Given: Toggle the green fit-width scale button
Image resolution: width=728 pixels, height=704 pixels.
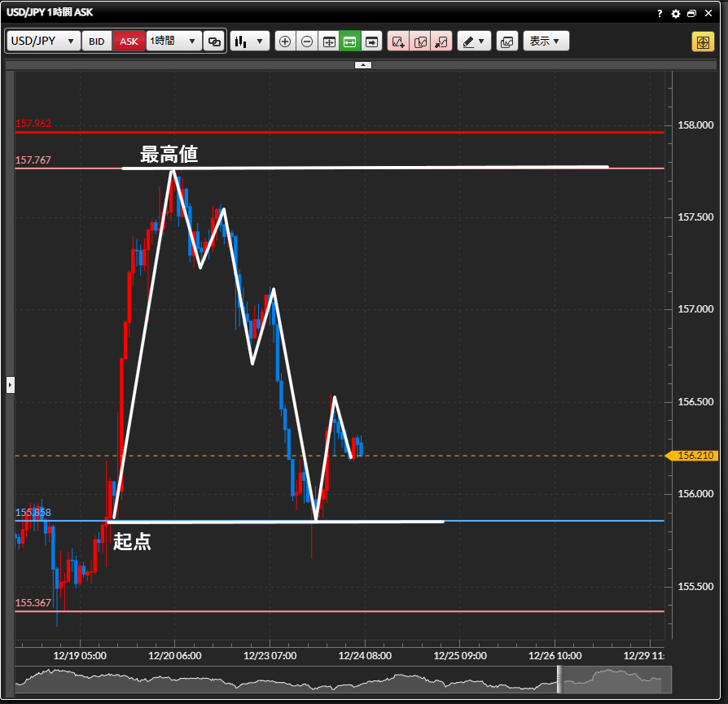Looking at the screenshot, I should click(x=350, y=42).
